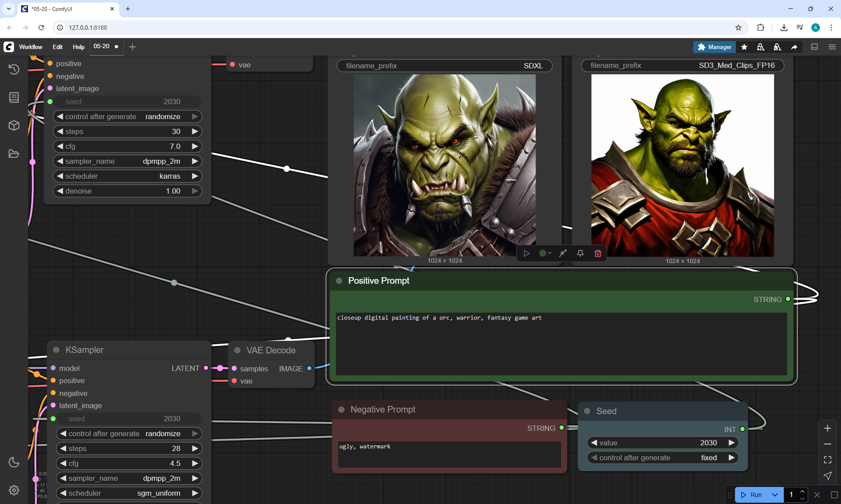Click the Manager button
The image size is (841, 504).
click(714, 47)
